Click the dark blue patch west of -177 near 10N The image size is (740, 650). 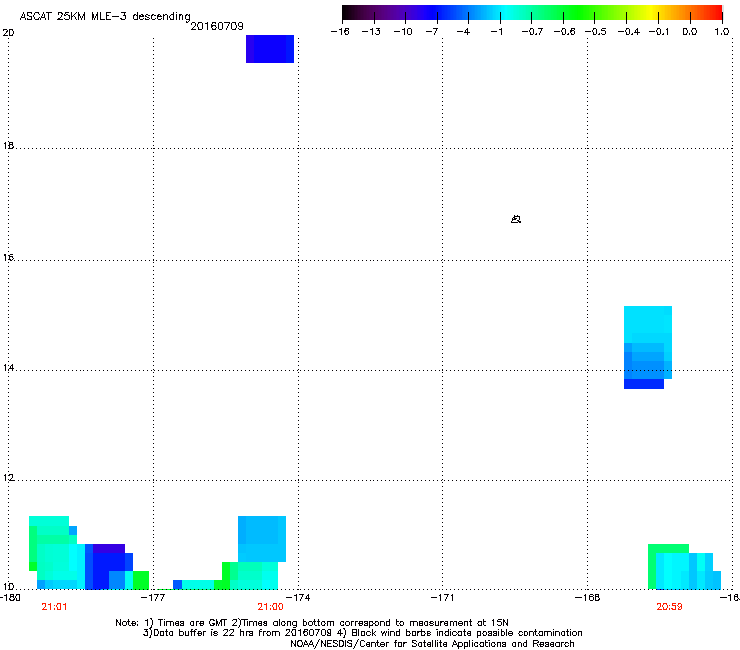(x=109, y=566)
